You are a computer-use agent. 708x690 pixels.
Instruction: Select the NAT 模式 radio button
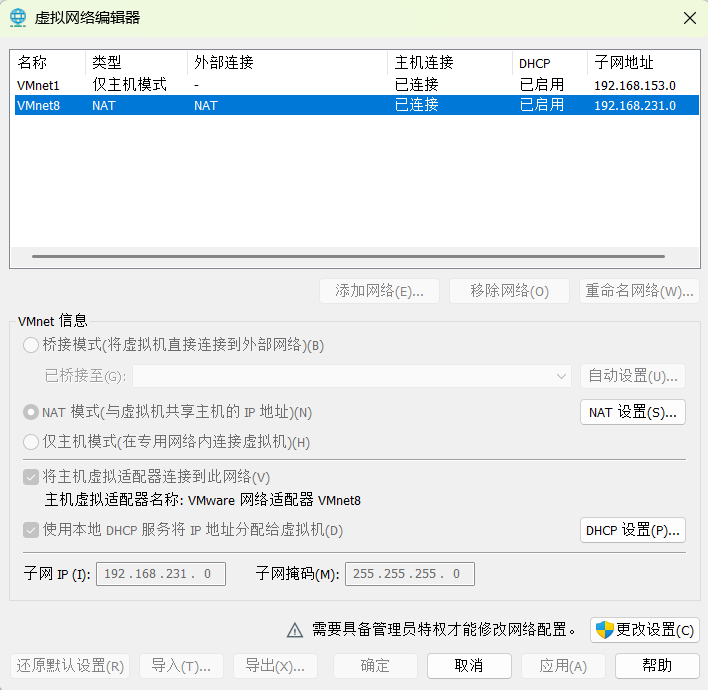pos(31,412)
